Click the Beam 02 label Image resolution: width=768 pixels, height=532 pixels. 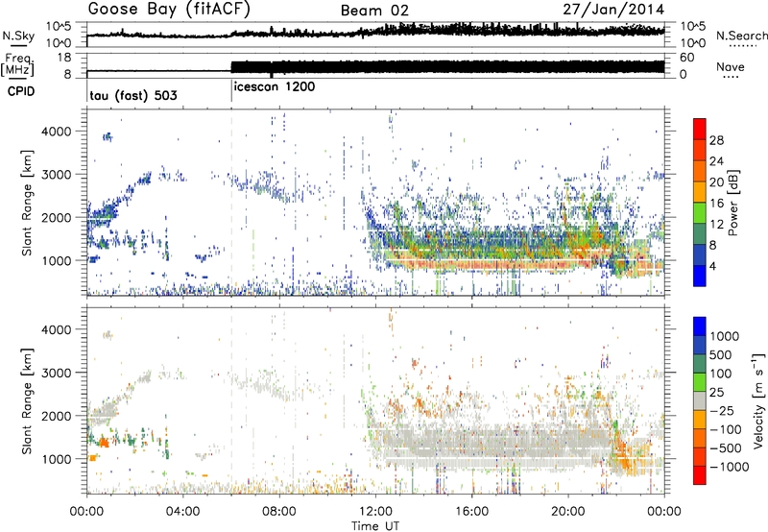(374, 11)
